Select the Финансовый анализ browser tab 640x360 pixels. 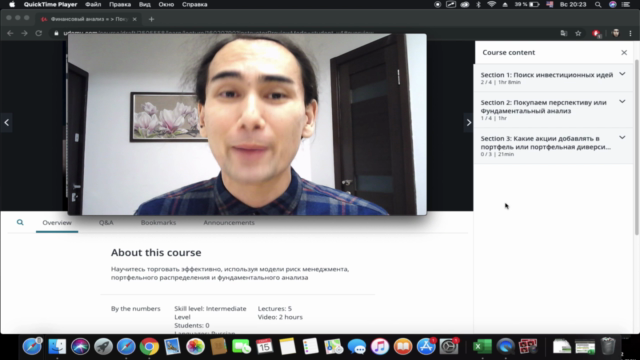click(89, 19)
